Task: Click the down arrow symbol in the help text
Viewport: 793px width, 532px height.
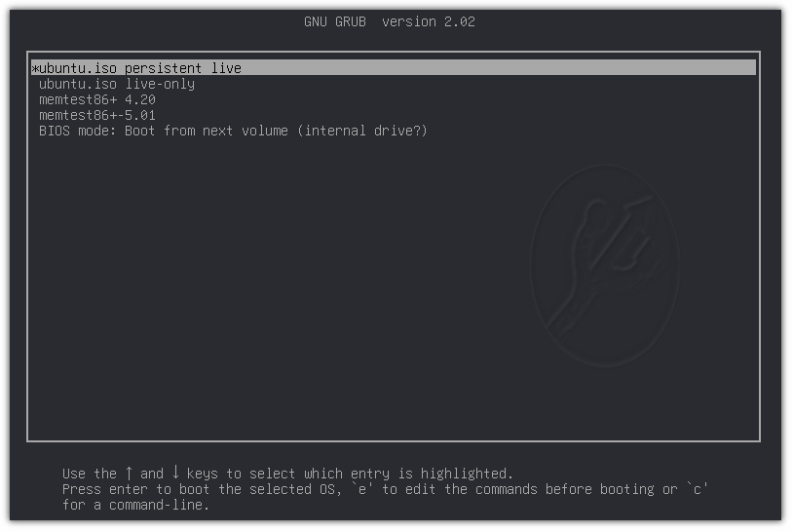Action: tap(175, 474)
